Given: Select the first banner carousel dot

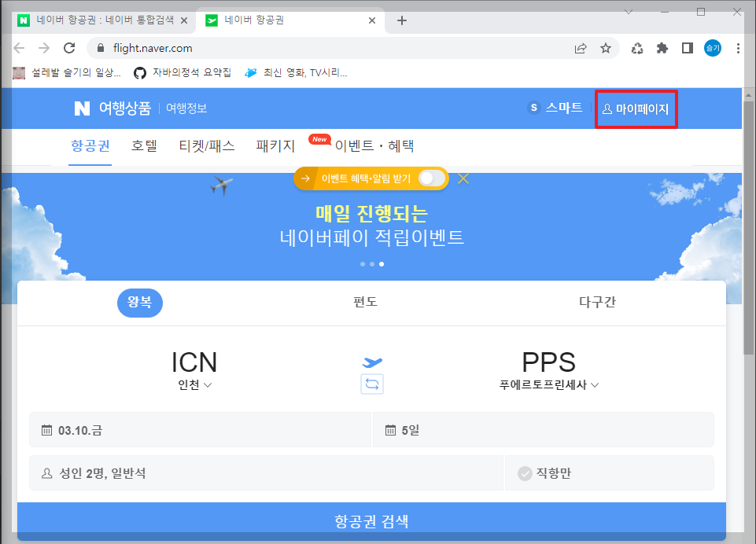Looking at the screenshot, I should [x=363, y=264].
